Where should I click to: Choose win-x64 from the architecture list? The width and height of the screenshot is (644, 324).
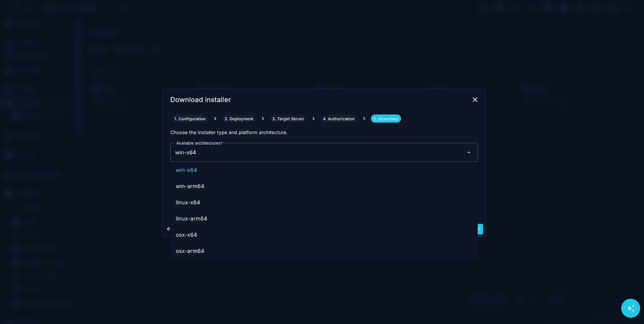(324, 170)
